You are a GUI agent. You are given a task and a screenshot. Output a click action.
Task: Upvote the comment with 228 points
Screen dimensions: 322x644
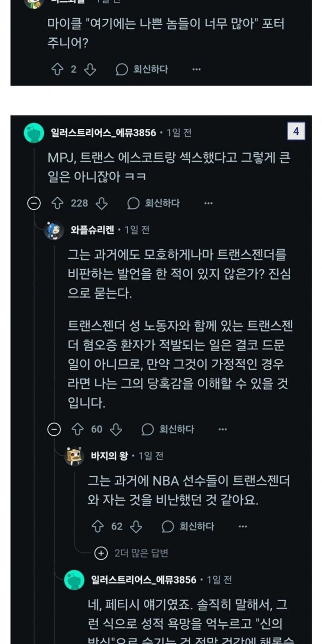coord(57,203)
